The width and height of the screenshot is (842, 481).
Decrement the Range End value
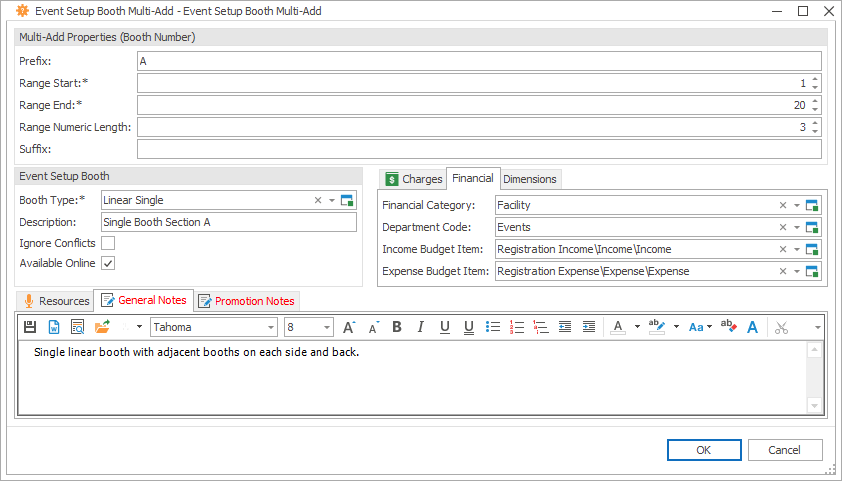(x=815, y=110)
